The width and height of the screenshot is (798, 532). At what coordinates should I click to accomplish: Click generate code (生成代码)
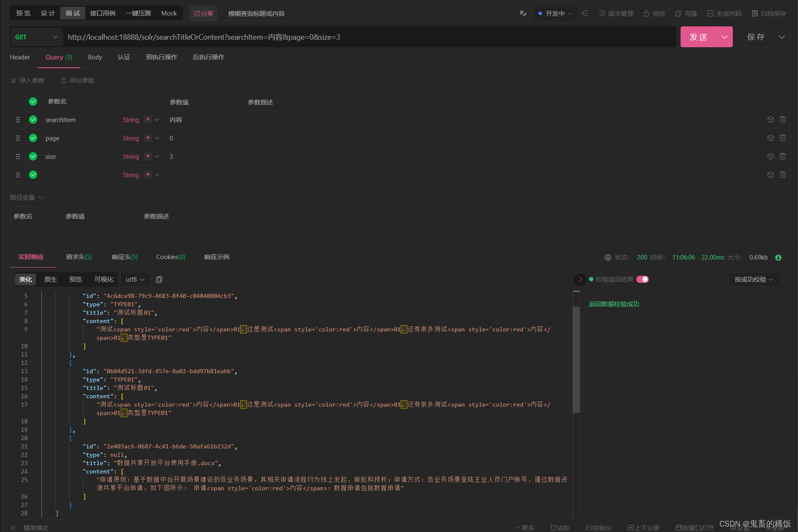[x=724, y=13]
